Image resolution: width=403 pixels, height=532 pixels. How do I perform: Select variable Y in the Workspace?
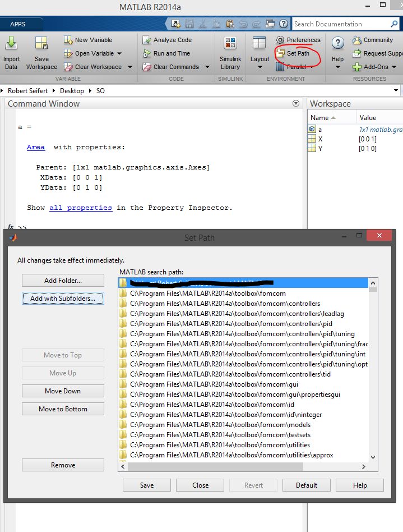pyautogui.click(x=320, y=149)
